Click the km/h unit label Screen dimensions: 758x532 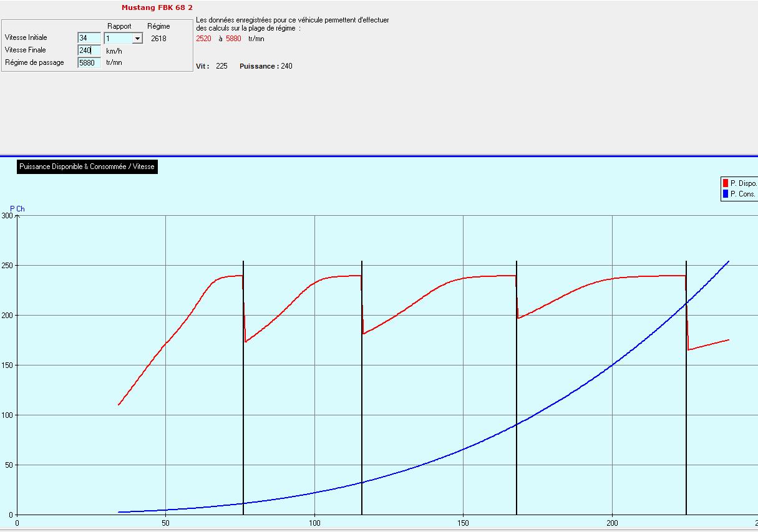(114, 51)
